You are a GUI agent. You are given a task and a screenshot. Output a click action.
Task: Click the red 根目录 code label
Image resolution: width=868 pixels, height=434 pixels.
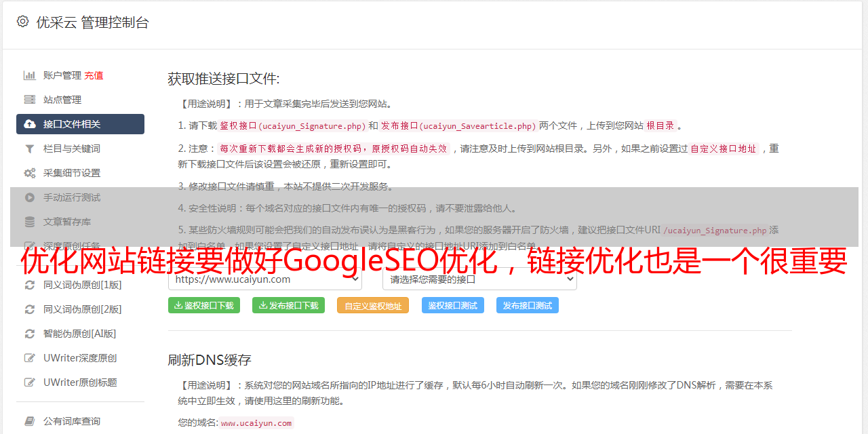click(x=660, y=125)
